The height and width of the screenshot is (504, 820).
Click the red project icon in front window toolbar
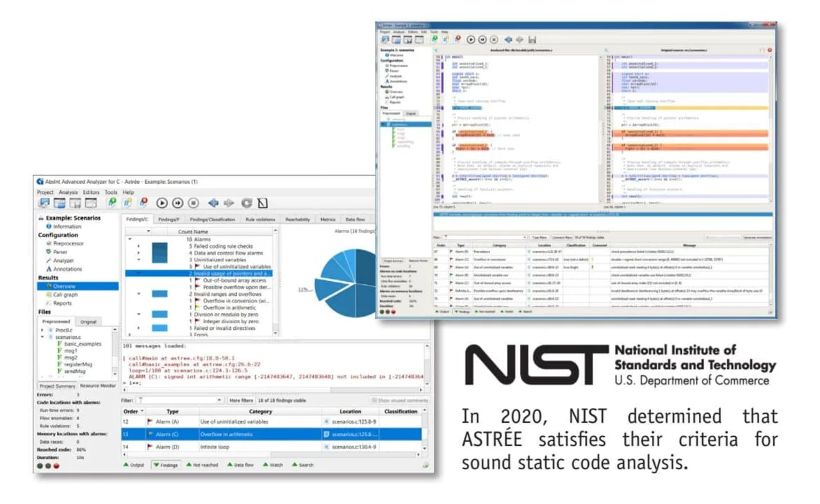click(x=143, y=203)
